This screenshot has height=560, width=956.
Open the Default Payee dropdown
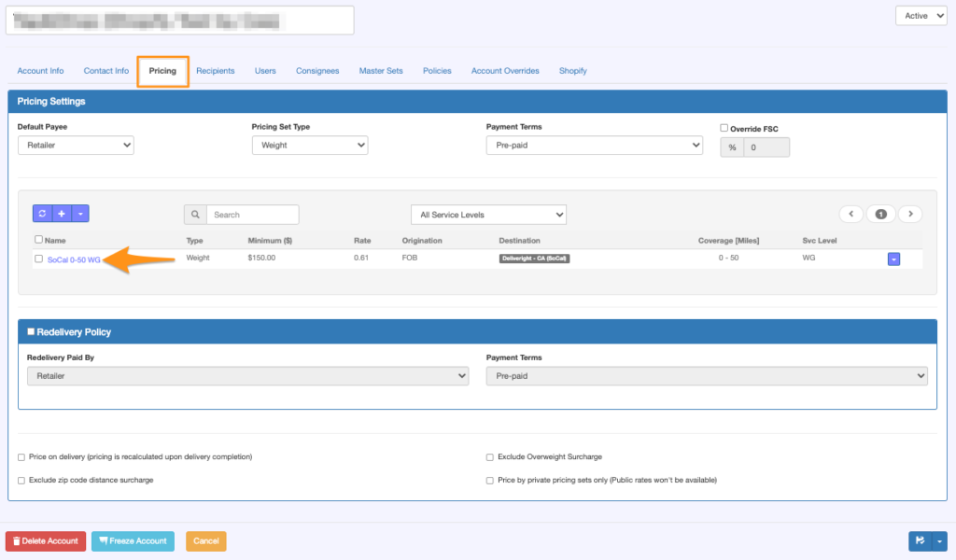tap(76, 145)
